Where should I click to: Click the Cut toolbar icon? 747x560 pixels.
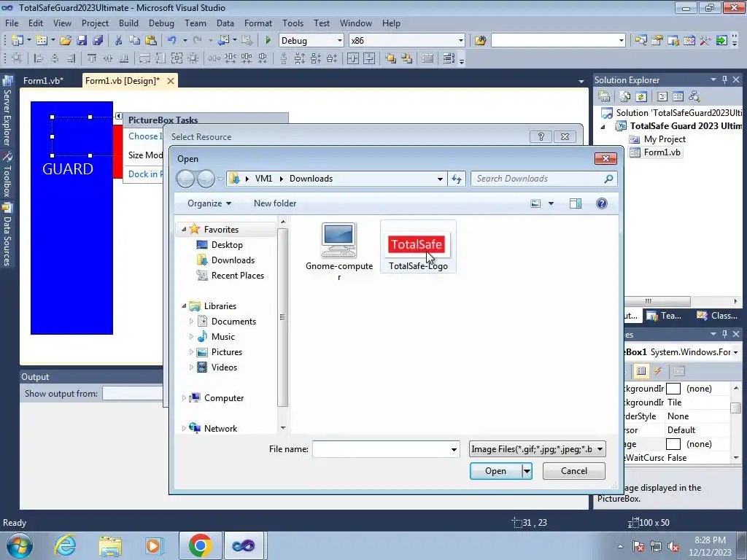tap(119, 41)
